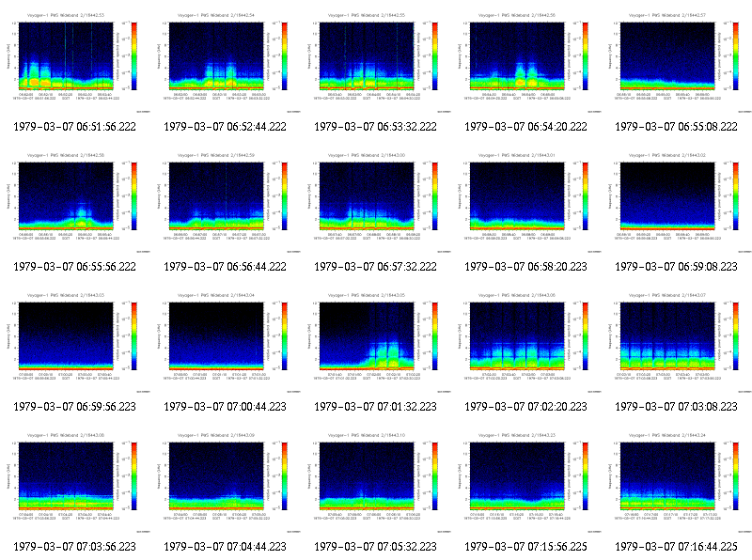752x560 pixels.
Task: Click the caption 1979-03-07 06:51:56.222
Action: click(75, 127)
